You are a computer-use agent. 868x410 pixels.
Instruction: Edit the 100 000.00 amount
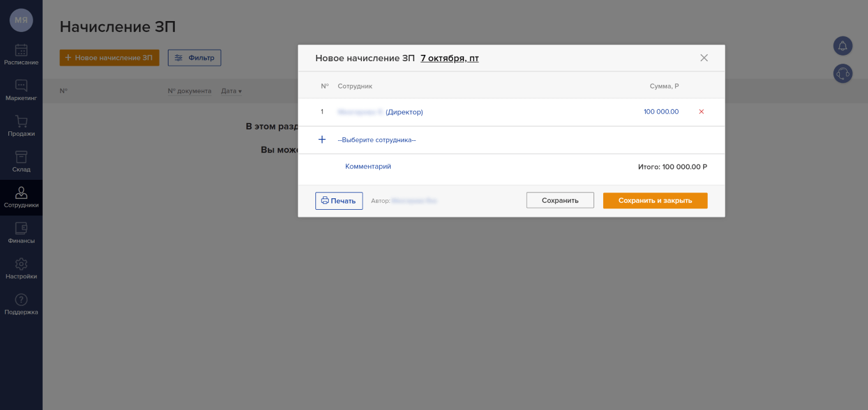(661, 112)
